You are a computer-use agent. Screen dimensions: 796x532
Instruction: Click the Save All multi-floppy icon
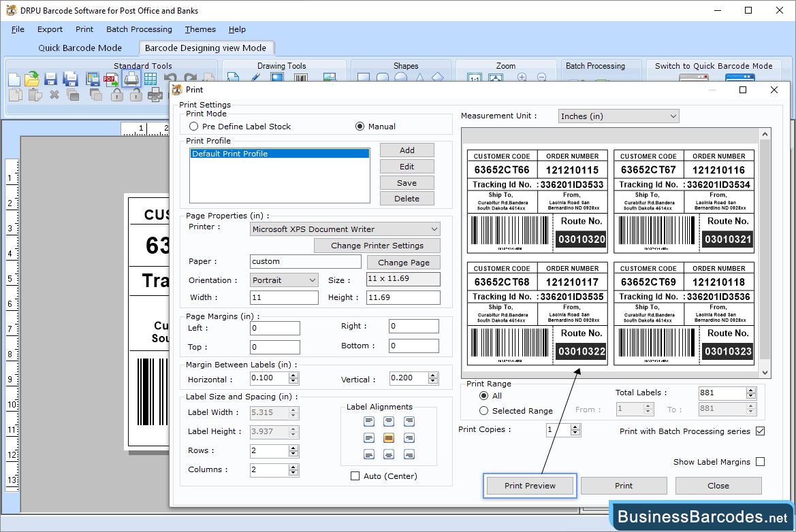tap(70, 79)
